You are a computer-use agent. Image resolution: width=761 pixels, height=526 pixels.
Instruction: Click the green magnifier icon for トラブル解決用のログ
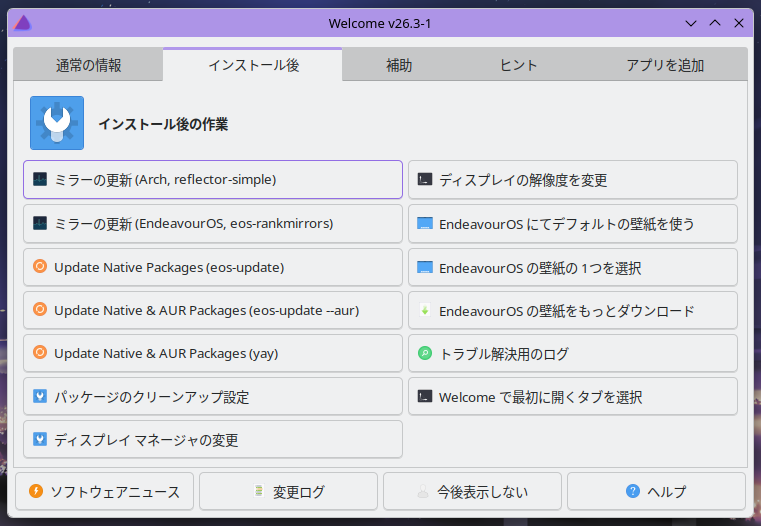click(x=425, y=354)
